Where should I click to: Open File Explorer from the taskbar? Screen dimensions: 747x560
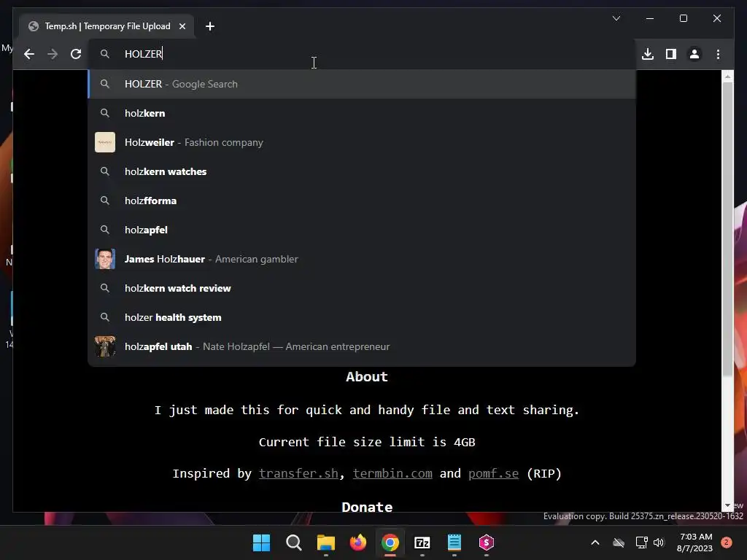tap(326, 542)
